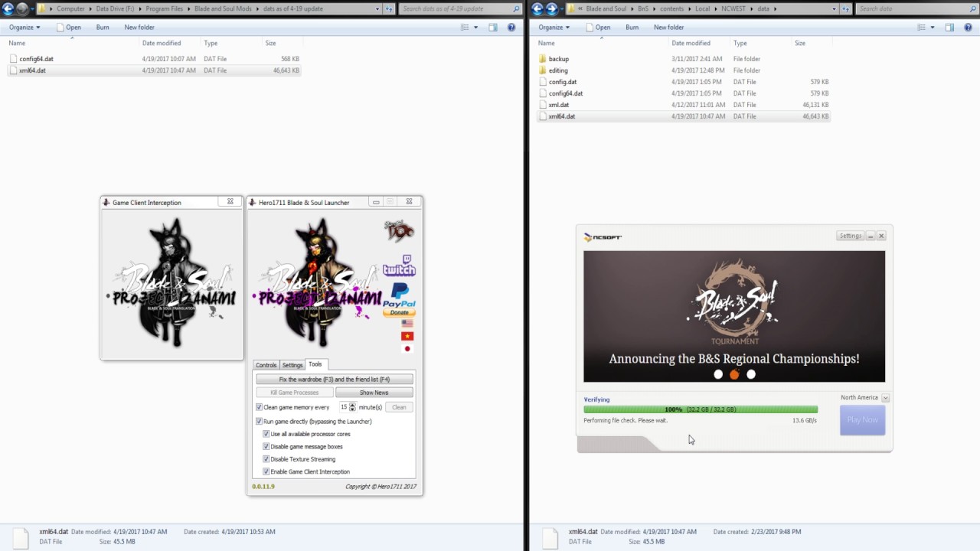Image resolution: width=980 pixels, height=551 pixels.
Task: Open Organize menu in left Explorer
Action: tap(24, 28)
